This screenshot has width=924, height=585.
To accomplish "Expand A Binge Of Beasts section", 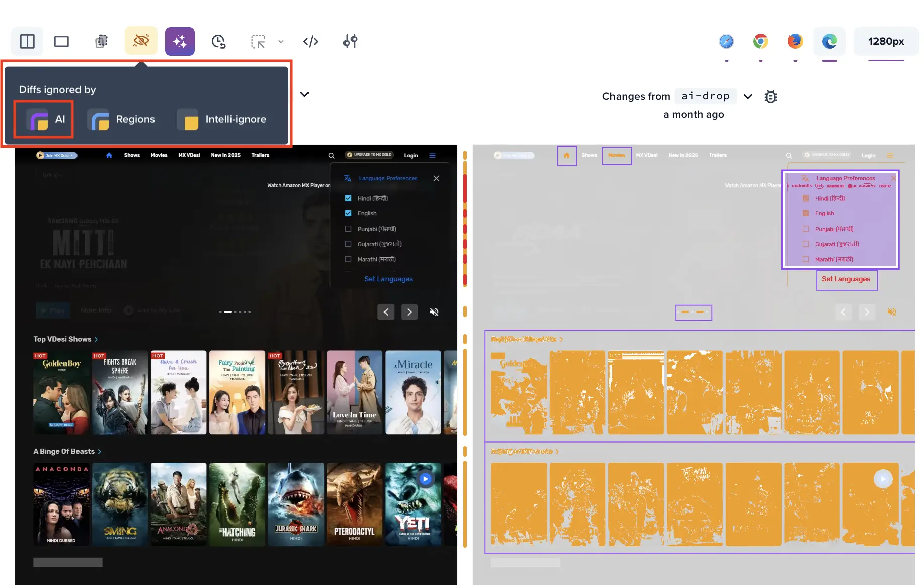I will pyautogui.click(x=99, y=452).
